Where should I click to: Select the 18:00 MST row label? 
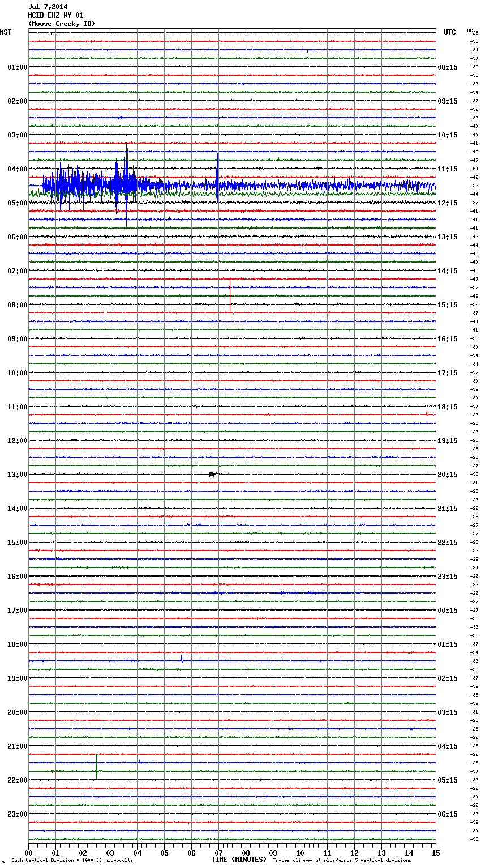point(18,644)
